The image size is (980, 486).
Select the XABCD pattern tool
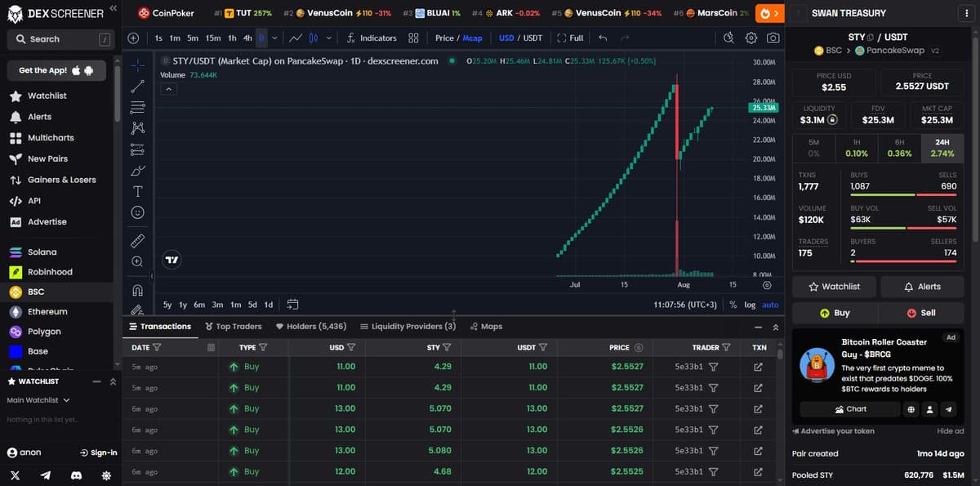pyautogui.click(x=138, y=128)
